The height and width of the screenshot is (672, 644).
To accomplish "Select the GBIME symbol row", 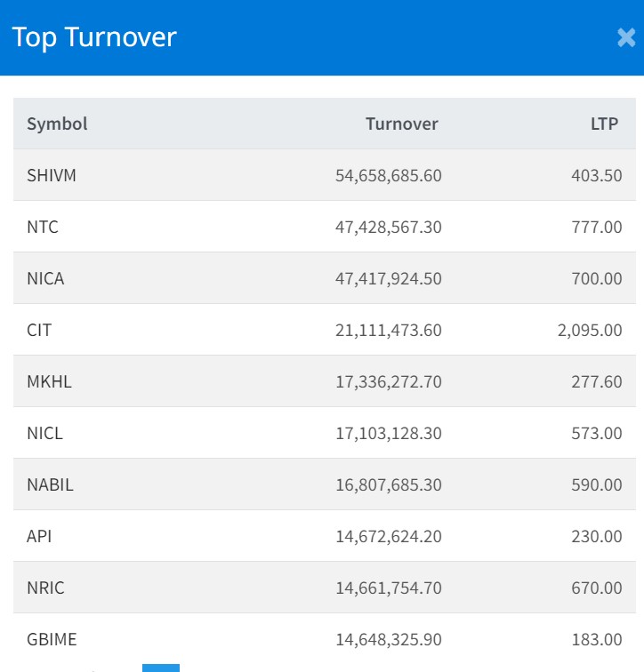I will point(52,639).
